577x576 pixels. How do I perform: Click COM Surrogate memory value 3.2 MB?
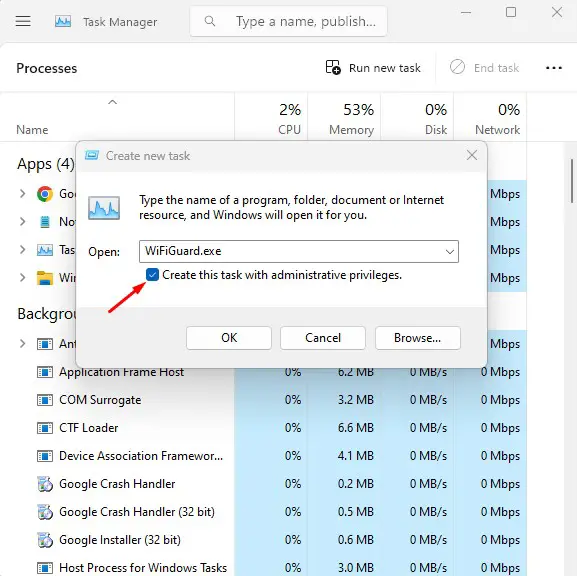point(356,400)
